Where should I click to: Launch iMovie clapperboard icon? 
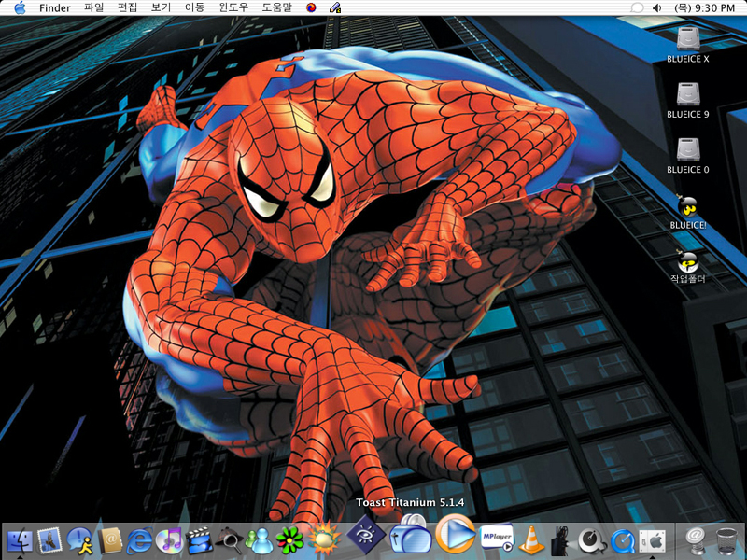(x=199, y=539)
